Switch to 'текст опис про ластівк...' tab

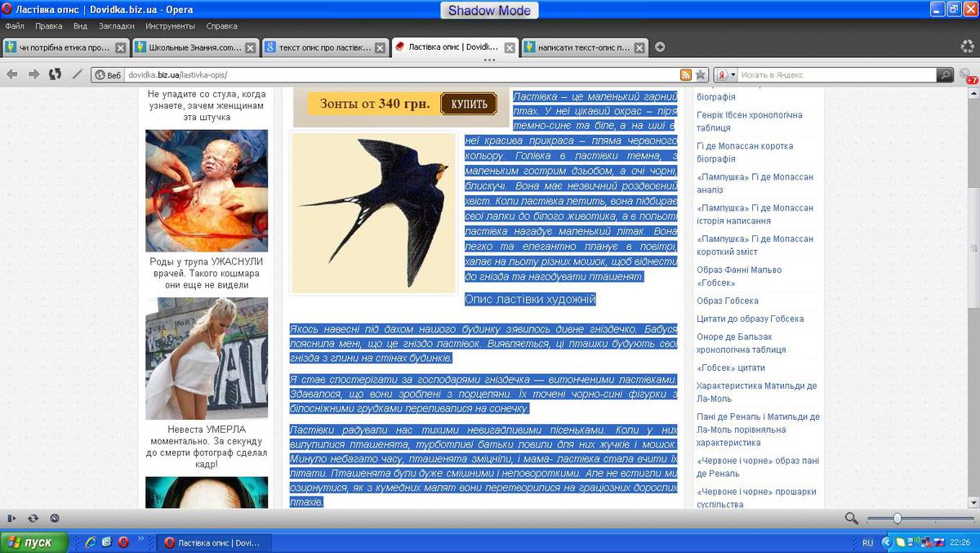325,47
